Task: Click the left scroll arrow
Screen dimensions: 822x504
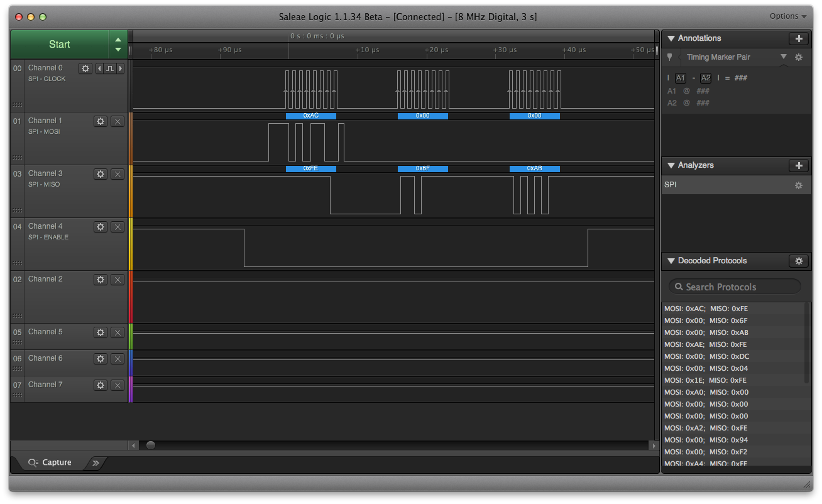Action: pos(133,445)
